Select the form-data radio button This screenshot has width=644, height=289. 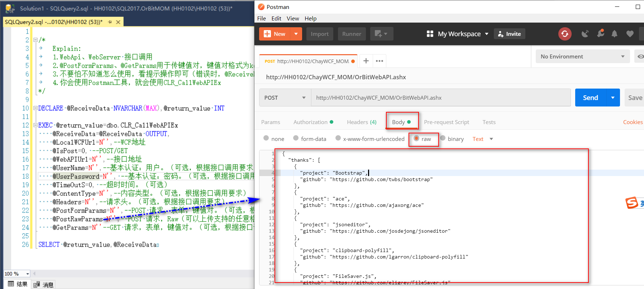296,138
